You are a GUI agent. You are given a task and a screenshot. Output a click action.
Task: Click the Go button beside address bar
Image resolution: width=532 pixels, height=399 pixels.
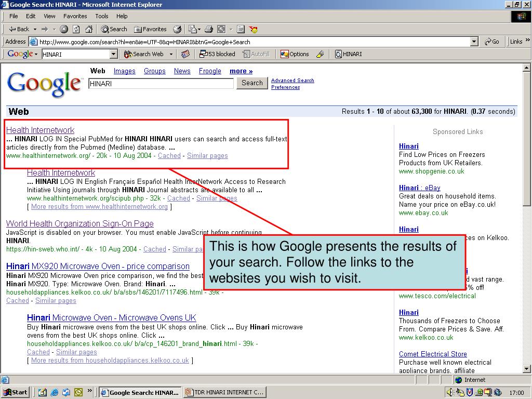coord(492,42)
